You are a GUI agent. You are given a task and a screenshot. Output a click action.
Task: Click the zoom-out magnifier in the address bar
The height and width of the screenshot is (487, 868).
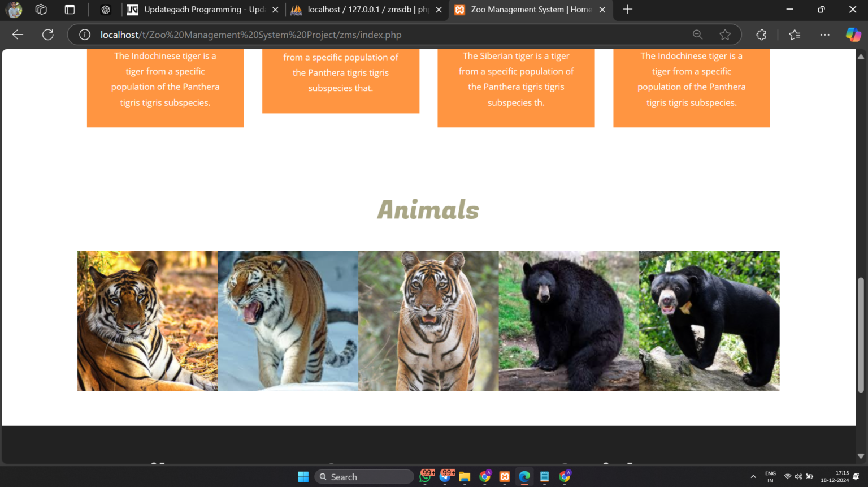click(x=697, y=35)
